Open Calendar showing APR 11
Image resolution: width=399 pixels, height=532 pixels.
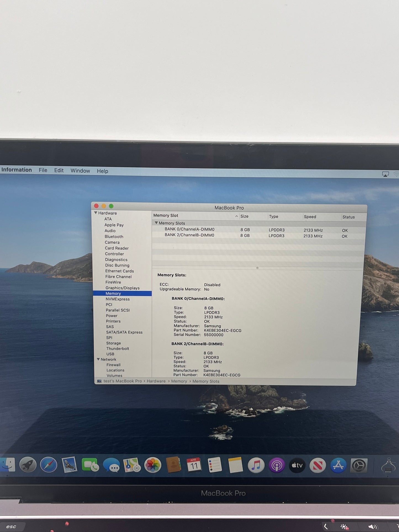194,465
